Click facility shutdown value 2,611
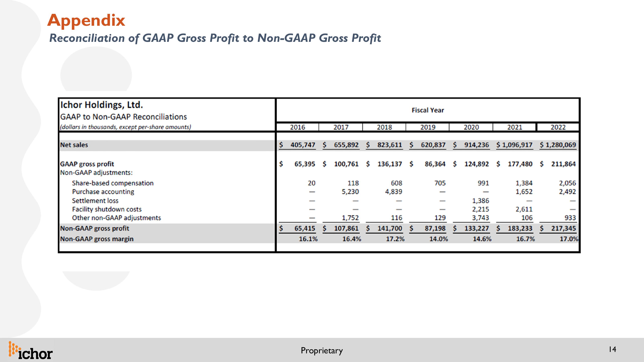Screen dimensions: 644x362 (x=524, y=209)
